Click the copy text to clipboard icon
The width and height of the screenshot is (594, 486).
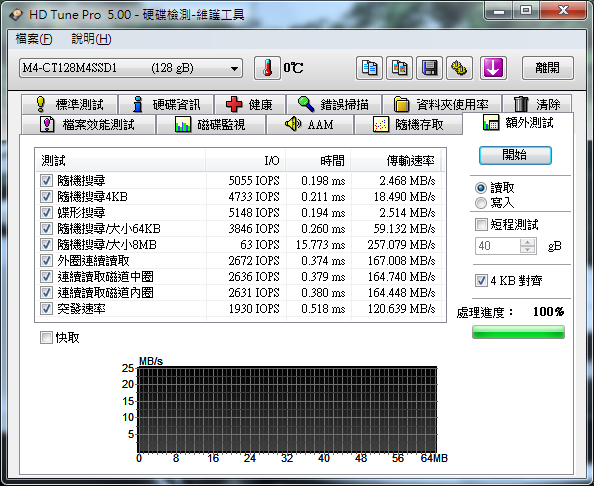coord(369,68)
